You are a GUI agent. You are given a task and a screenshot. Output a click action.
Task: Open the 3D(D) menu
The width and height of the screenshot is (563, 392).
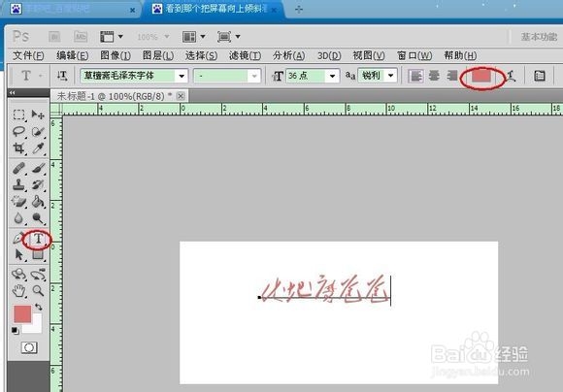pyautogui.click(x=329, y=55)
